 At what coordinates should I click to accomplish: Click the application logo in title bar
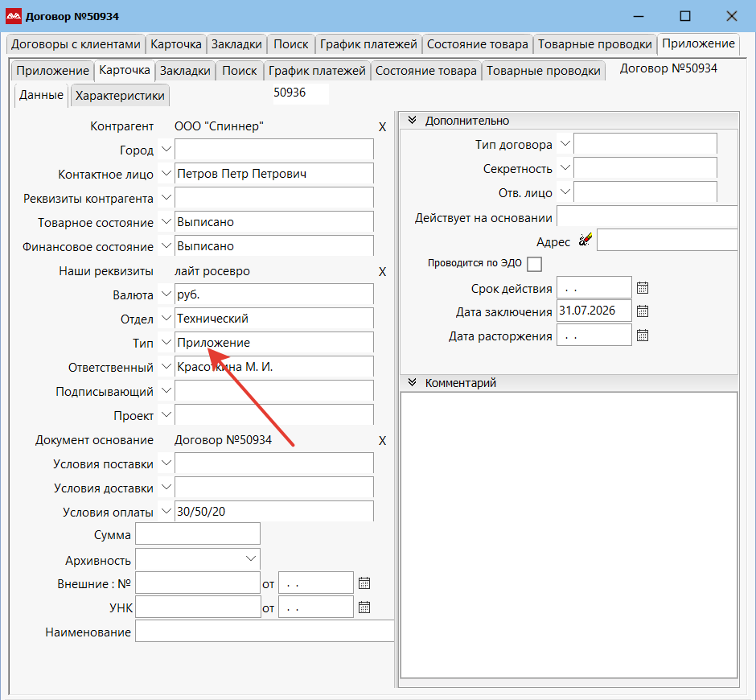(x=14, y=16)
